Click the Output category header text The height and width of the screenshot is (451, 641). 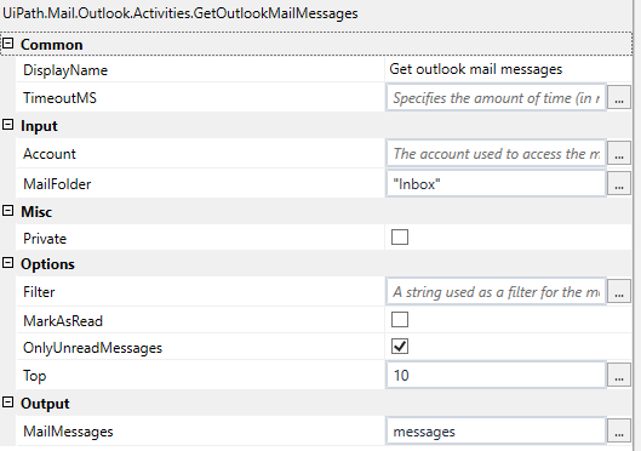45,404
